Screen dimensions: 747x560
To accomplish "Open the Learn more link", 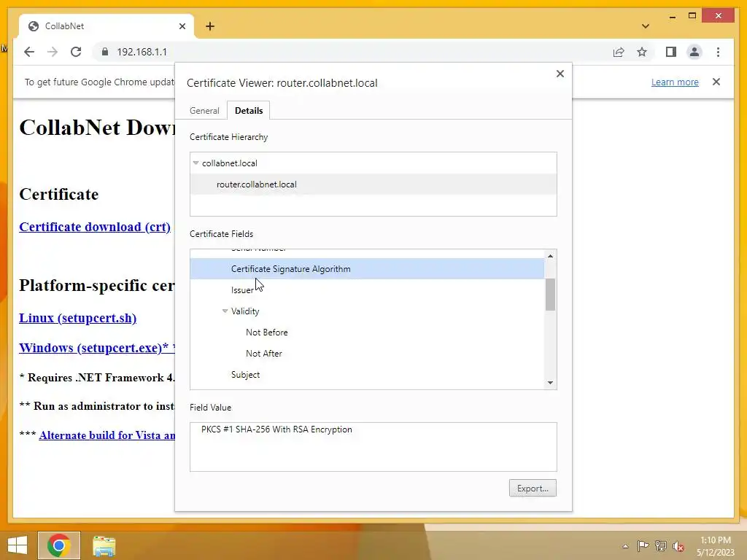I will (675, 82).
